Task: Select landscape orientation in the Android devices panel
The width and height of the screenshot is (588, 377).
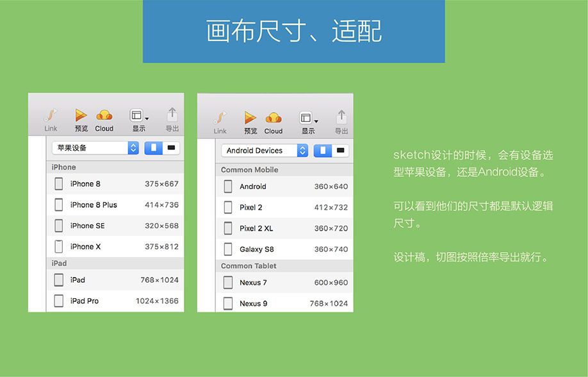Action: click(x=341, y=151)
